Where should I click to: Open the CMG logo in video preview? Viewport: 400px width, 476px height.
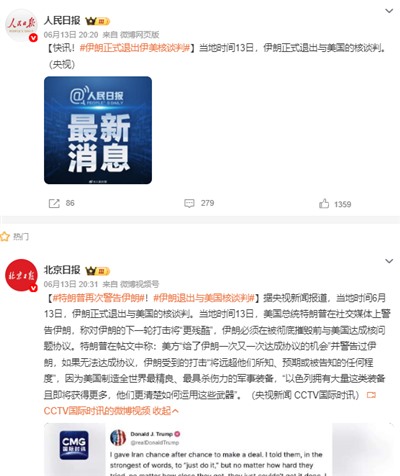[74, 445]
